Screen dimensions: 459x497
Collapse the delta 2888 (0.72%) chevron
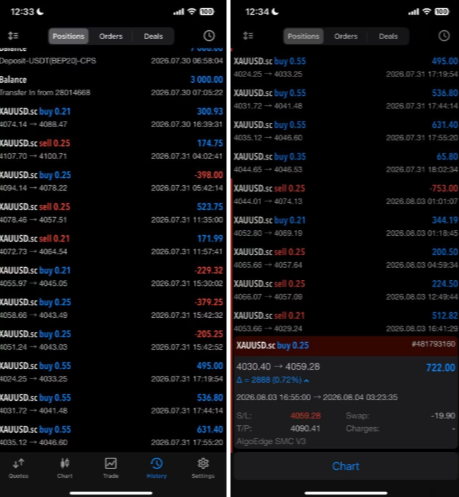pos(306,380)
